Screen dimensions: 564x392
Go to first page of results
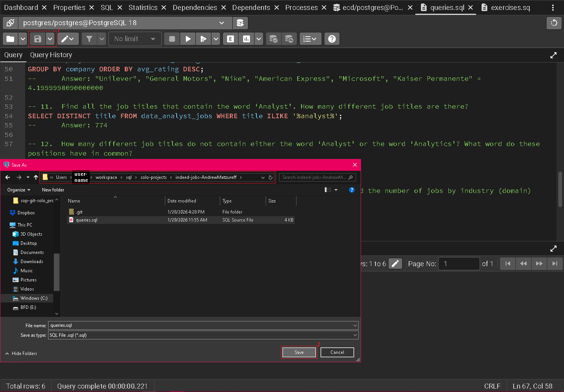tap(508, 263)
